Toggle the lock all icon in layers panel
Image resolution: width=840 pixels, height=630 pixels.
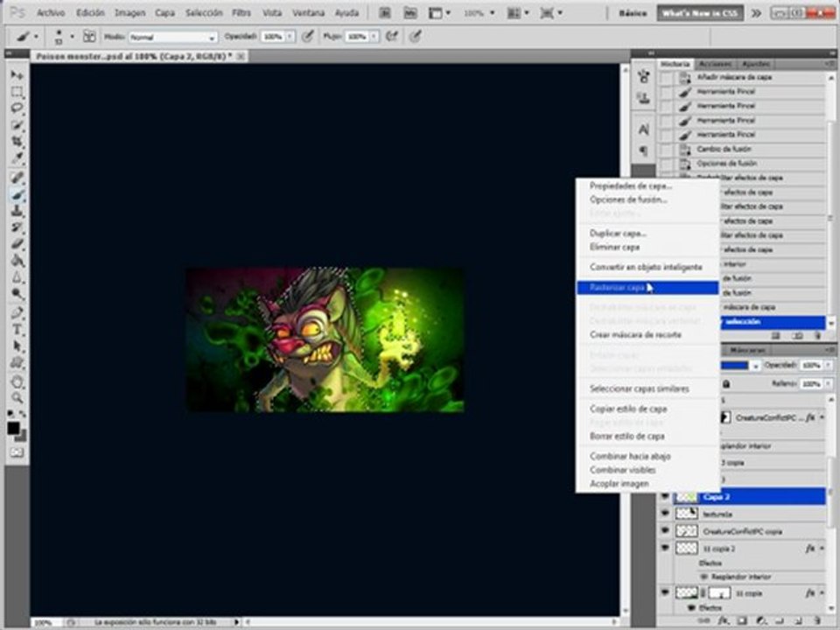point(726,383)
